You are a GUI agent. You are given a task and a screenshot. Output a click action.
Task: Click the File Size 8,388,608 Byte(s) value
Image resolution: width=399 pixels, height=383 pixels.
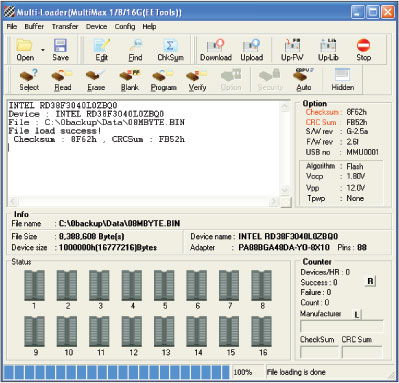91,236
